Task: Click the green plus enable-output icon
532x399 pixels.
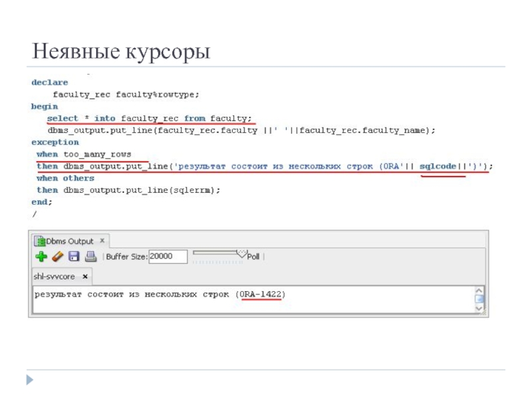Action: click(x=41, y=256)
